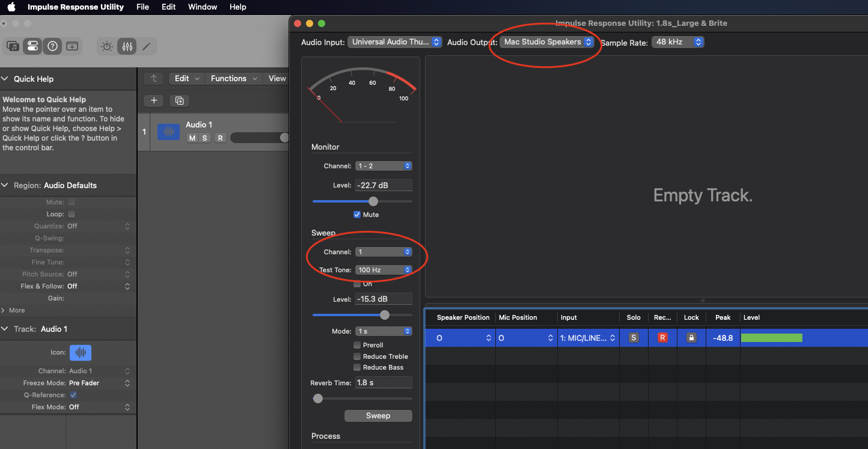The height and width of the screenshot is (449, 868).
Task: Open the Mic Position dropdown in the track row
Action: pyautogui.click(x=527, y=338)
